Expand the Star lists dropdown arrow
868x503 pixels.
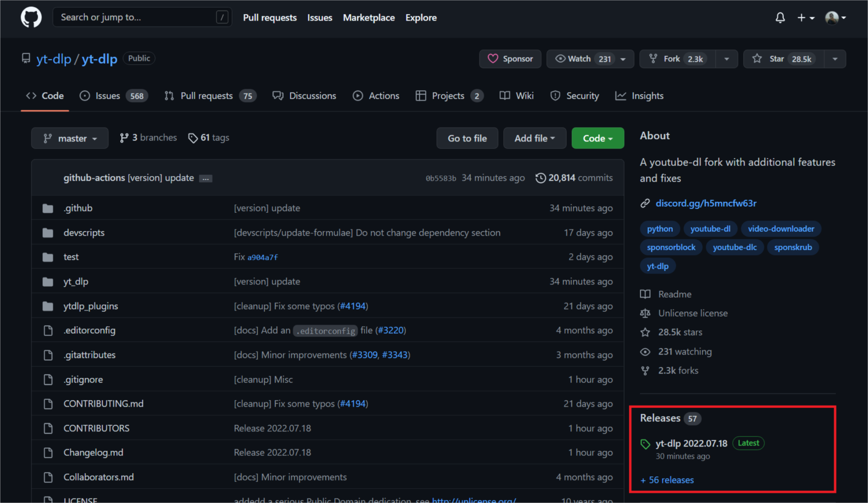[835, 59]
